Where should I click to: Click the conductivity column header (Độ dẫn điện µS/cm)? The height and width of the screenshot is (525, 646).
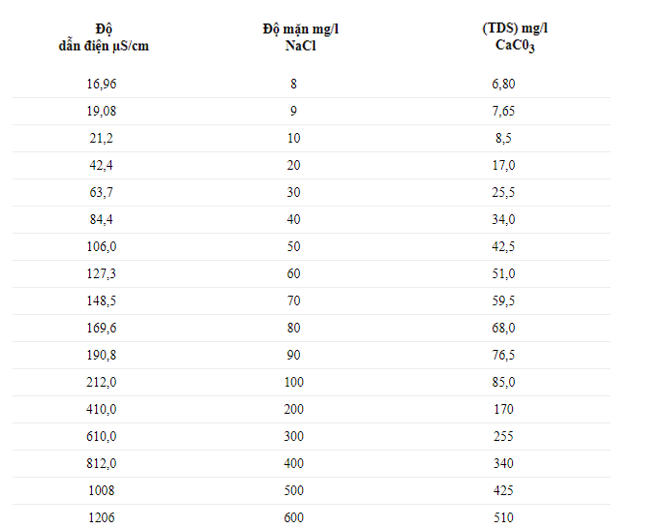point(103,37)
